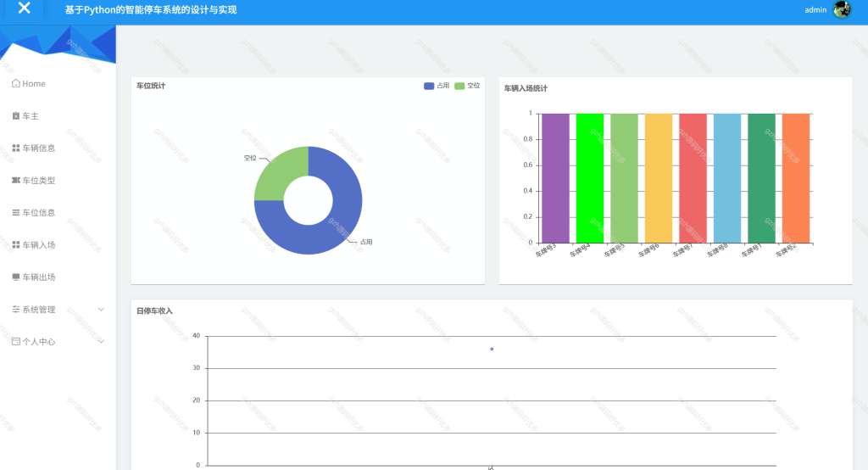Collapse sidebar using the X icon

click(x=24, y=8)
